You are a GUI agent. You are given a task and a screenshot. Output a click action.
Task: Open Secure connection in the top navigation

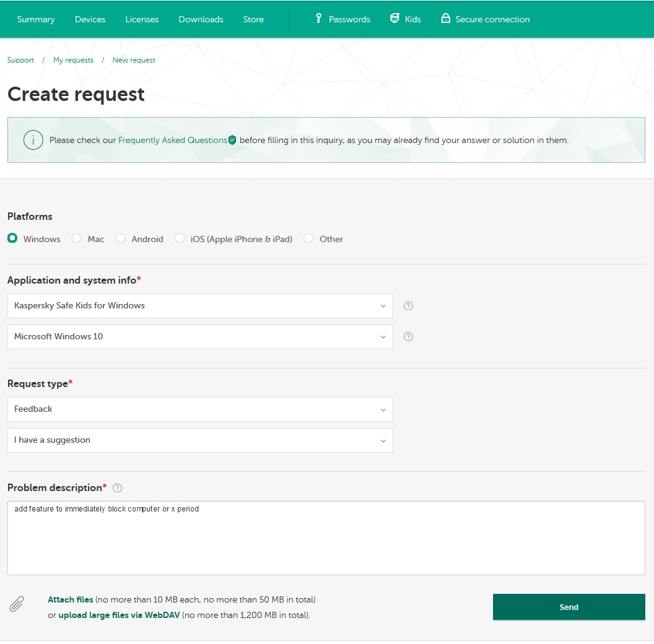coord(492,19)
